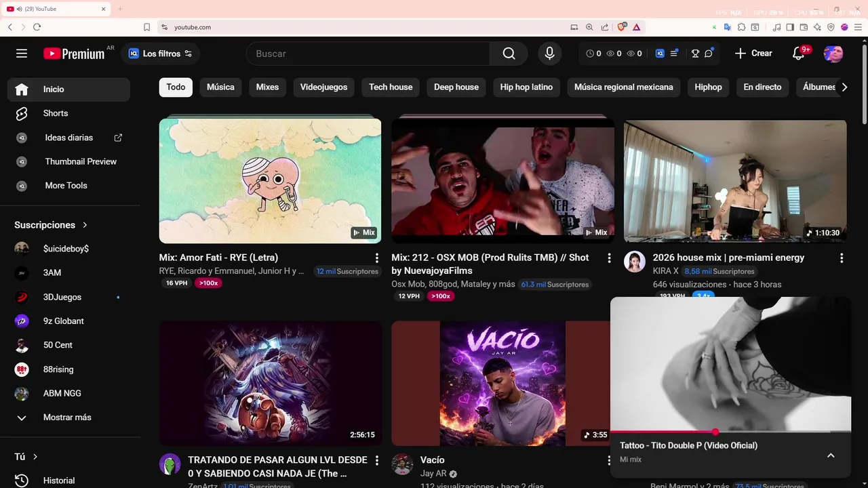Select the Hiphop filter chip
This screenshot has height=488, width=868.
(x=708, y=87)
